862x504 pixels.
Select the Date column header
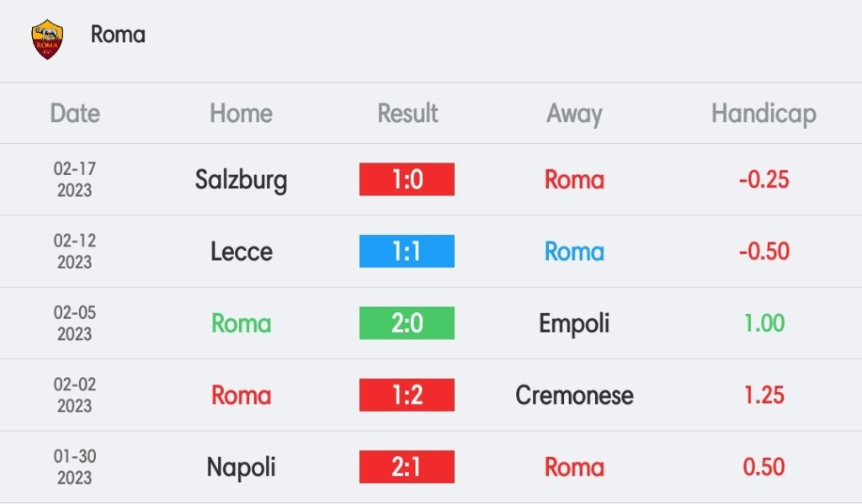[75, 114]
